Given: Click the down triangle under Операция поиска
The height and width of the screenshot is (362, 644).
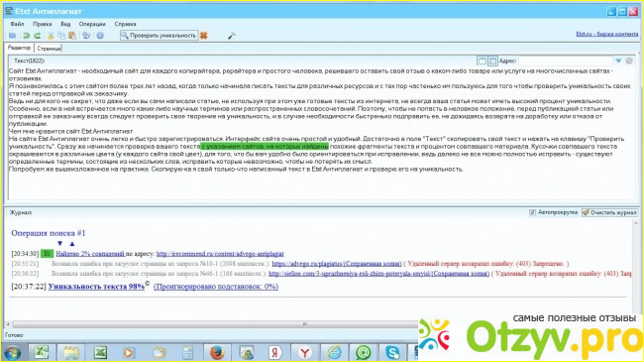Looking at the screenshot, I should pyautogui.click(x=60, y=244).
